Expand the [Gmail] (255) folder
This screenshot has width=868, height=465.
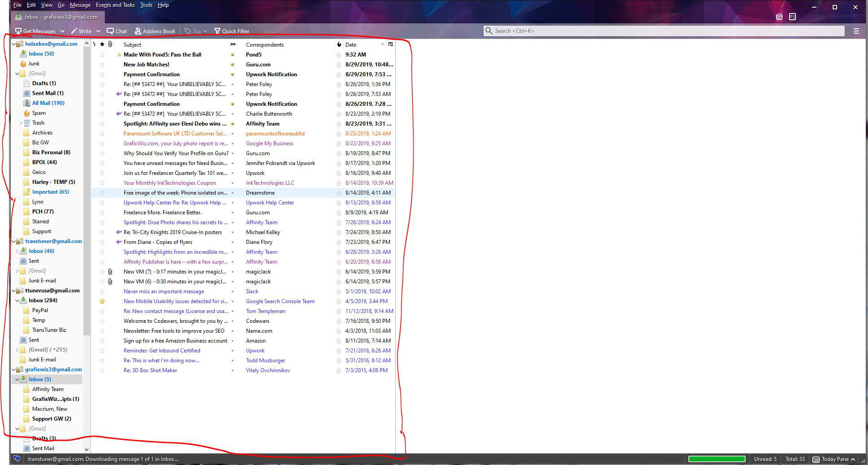tap(17, 350)
